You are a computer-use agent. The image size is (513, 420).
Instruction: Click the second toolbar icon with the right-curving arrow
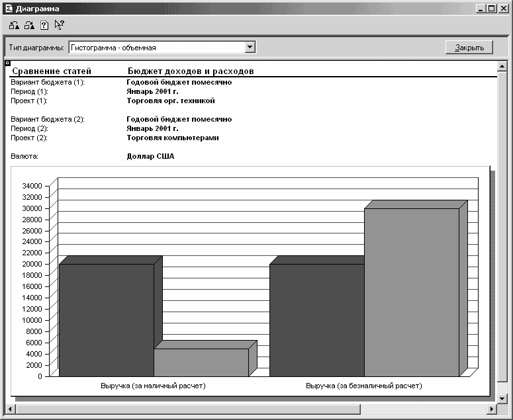coord(29,25)
